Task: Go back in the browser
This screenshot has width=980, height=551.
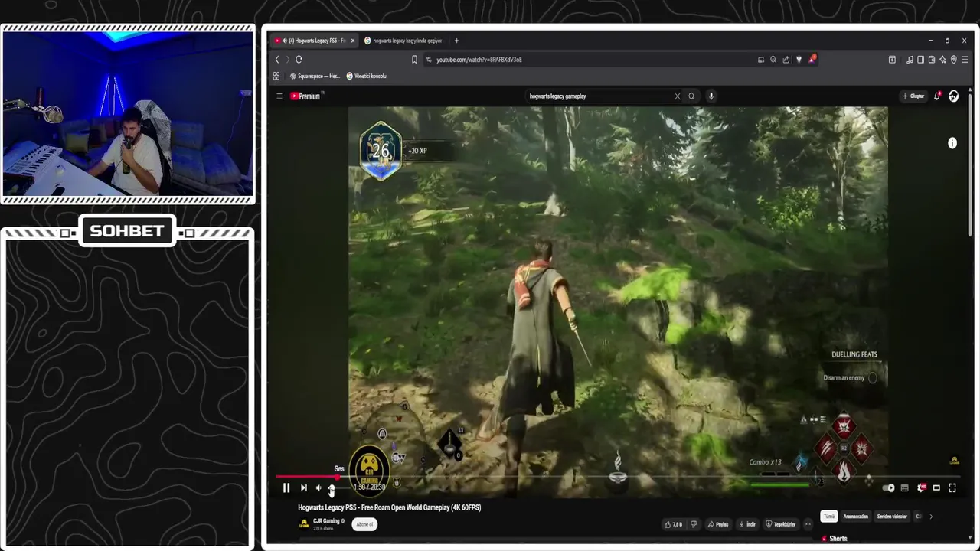Action: [277, 59]
